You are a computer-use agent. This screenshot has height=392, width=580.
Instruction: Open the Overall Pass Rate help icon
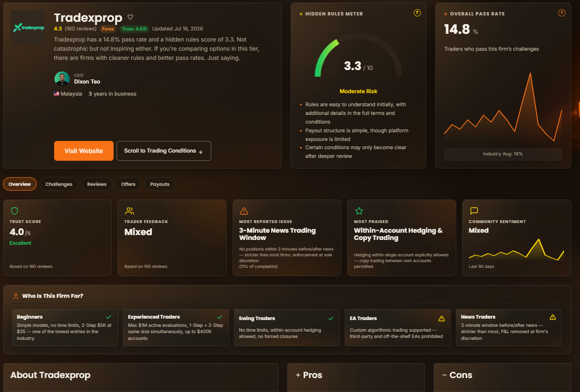pos(562,13)
